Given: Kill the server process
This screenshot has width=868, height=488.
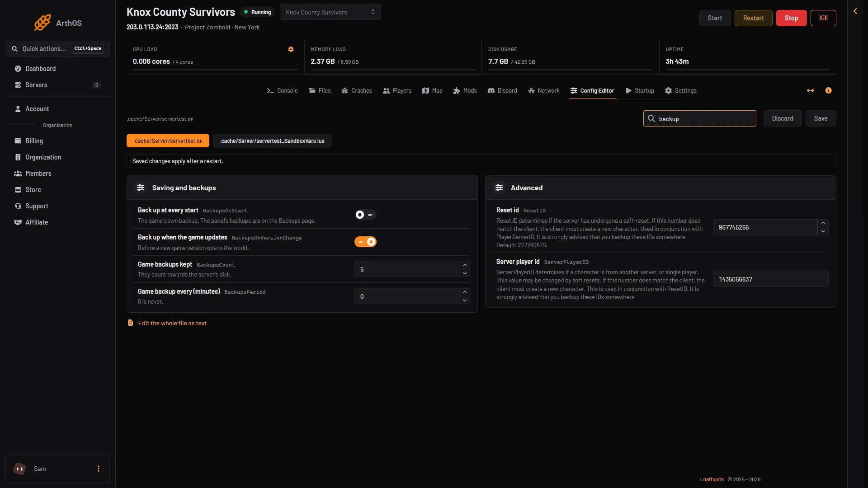Looking at the screenshot, I should 823,18.
